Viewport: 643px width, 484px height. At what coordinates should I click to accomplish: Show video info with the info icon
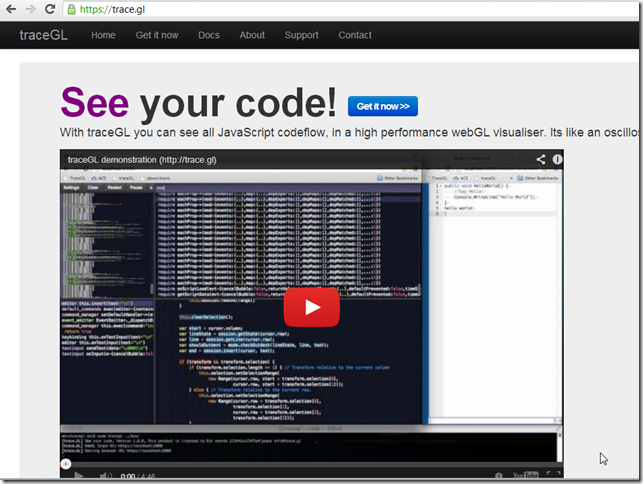coord(557,159)
